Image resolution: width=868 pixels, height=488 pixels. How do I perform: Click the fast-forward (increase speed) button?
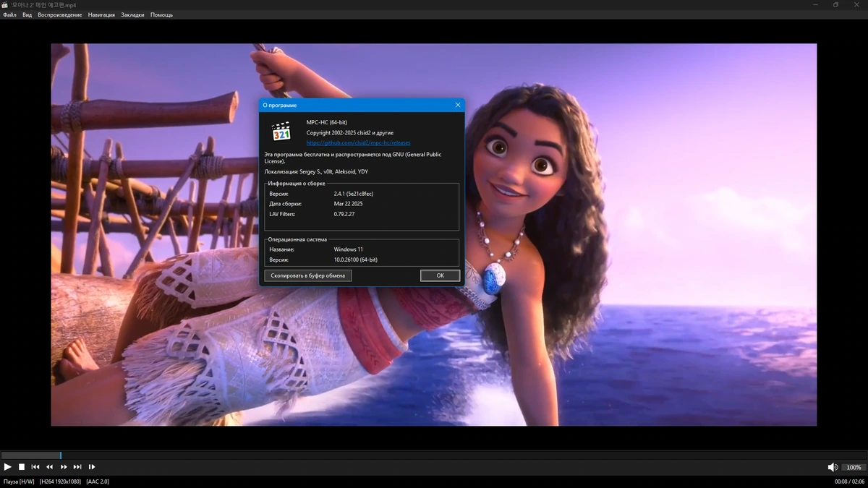click(64, 467)
